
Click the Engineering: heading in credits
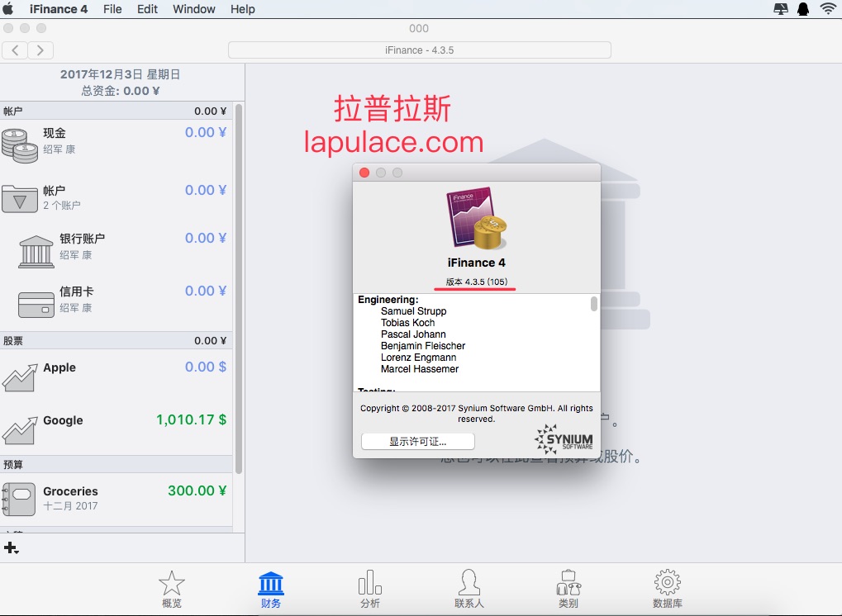point(388,300)
